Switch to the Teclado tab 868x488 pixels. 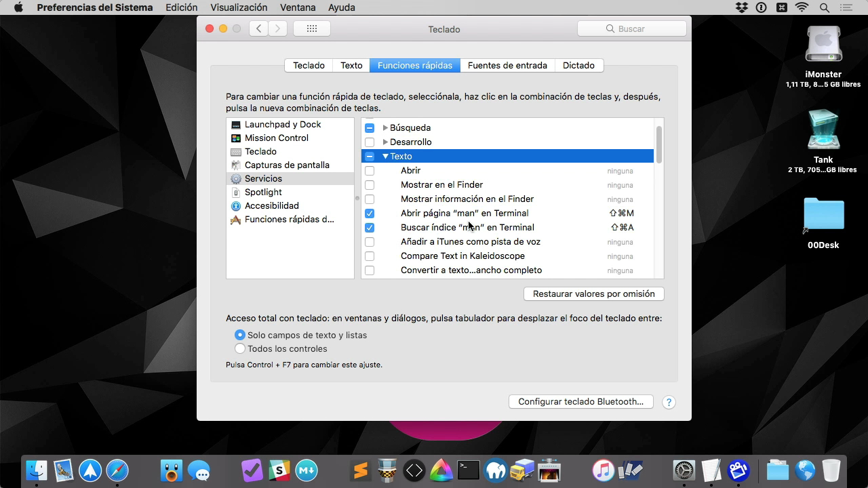309,65
